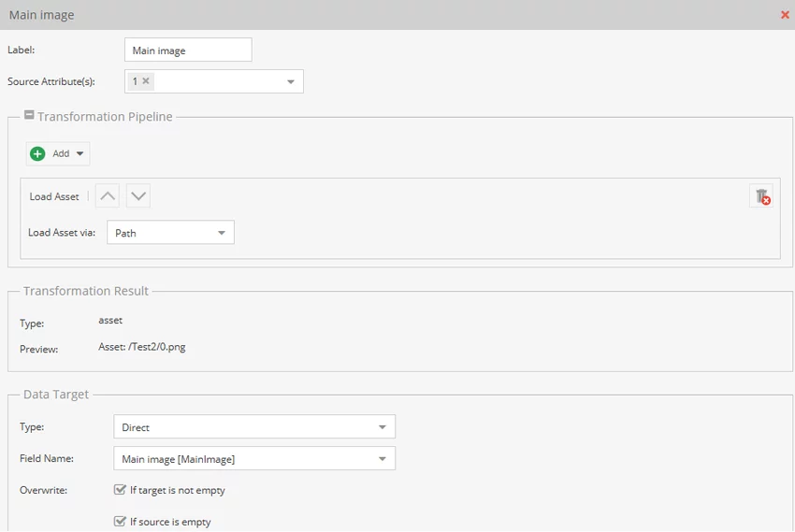The width and height of the screenshot is (795, 532).
Task: Collapse the Transformation Pipeline section
Action: point(29,116)
